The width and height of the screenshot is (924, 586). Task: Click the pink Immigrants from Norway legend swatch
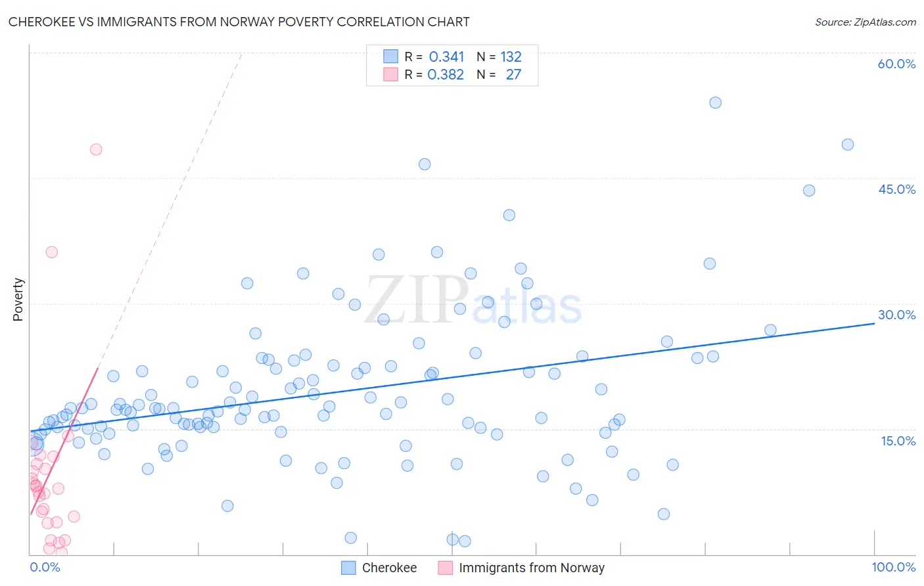pos(446,568)
